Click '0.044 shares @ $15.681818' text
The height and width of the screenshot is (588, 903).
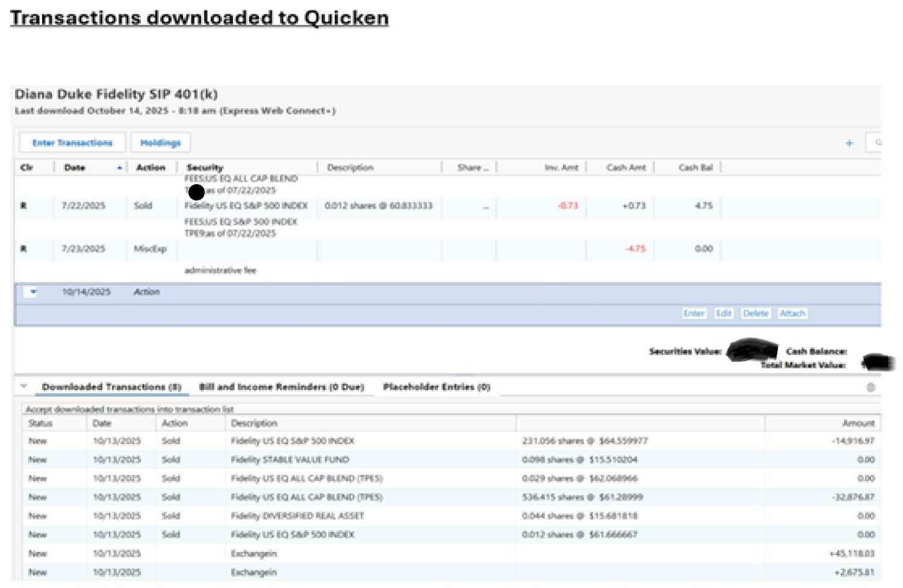click(x=580, y=516)
